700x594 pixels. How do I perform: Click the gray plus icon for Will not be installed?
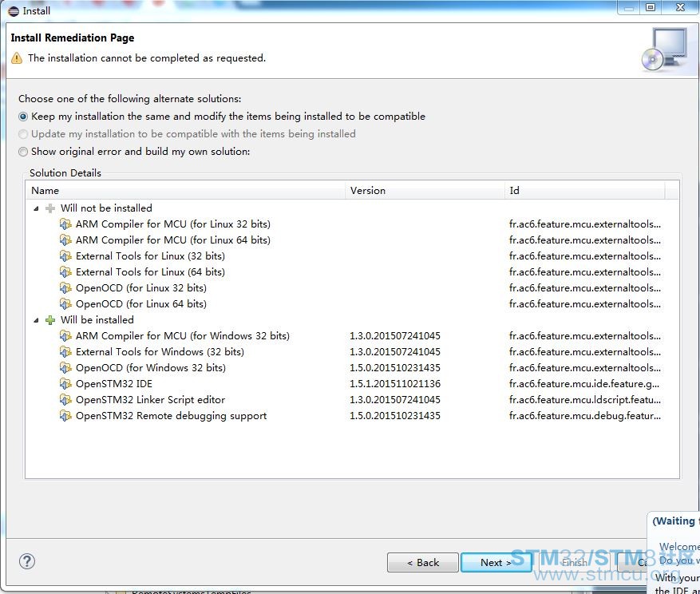coord(50,208)
